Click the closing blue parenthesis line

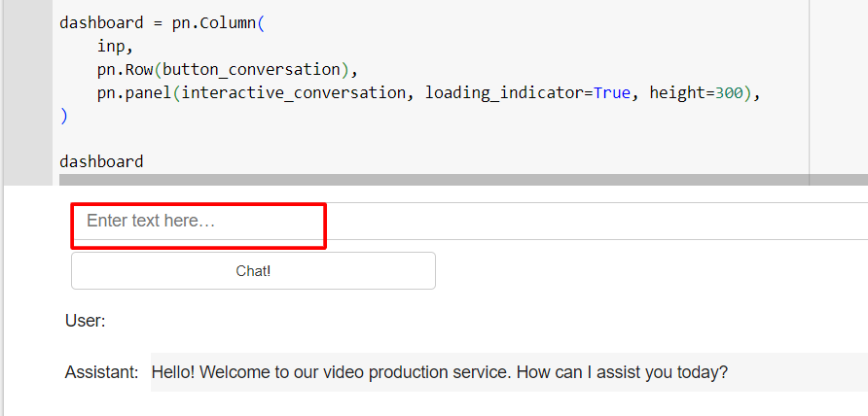(x=63, y=117)
